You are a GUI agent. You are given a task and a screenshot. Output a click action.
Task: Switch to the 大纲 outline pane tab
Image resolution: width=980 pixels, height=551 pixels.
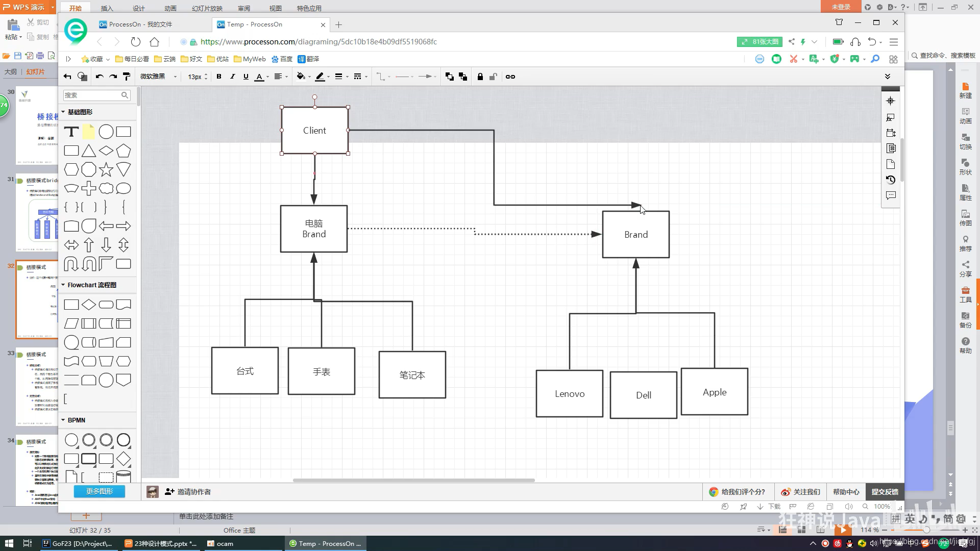[11, 72]
